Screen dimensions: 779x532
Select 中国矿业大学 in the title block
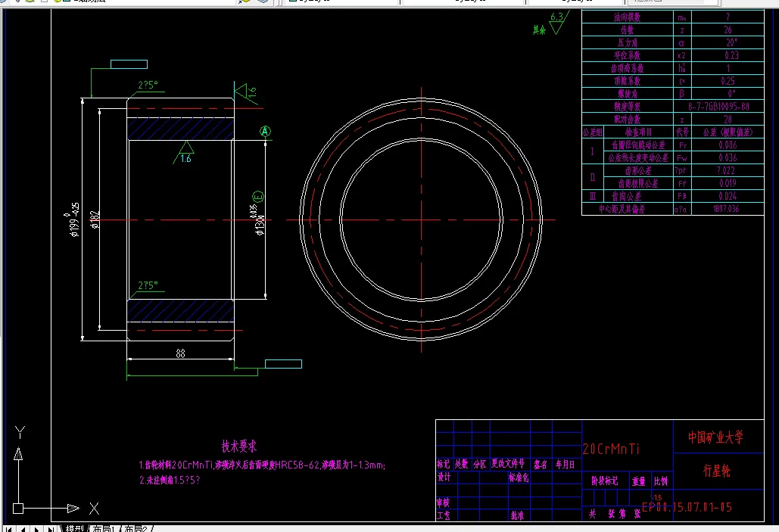click(x=715, y=437)
